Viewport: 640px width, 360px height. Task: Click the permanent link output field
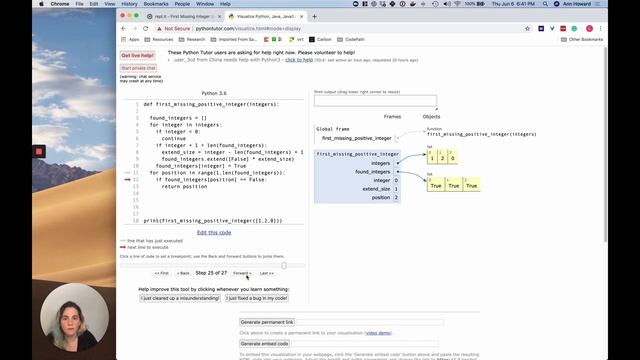point(370,322)
